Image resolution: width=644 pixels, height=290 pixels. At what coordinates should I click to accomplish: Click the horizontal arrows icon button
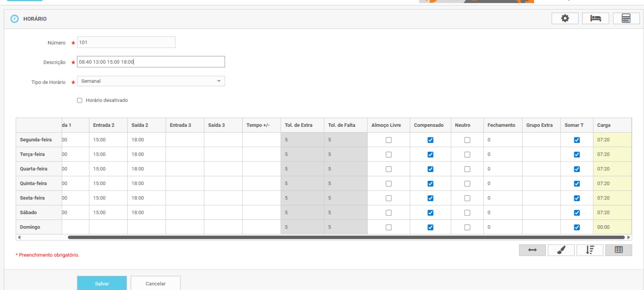click(x=532, y=250)
